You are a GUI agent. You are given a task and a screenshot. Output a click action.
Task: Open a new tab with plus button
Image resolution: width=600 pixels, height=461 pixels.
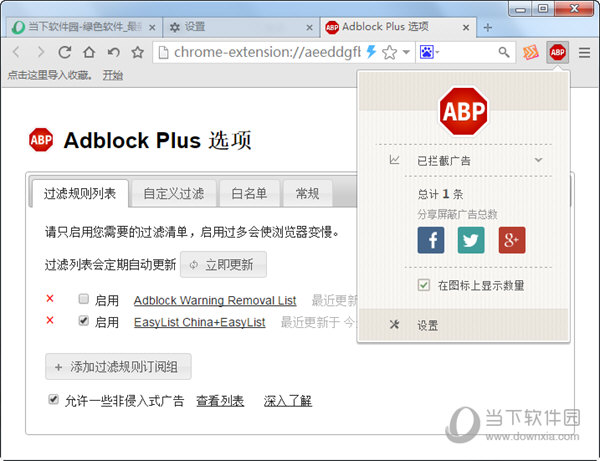coord(488,28)
